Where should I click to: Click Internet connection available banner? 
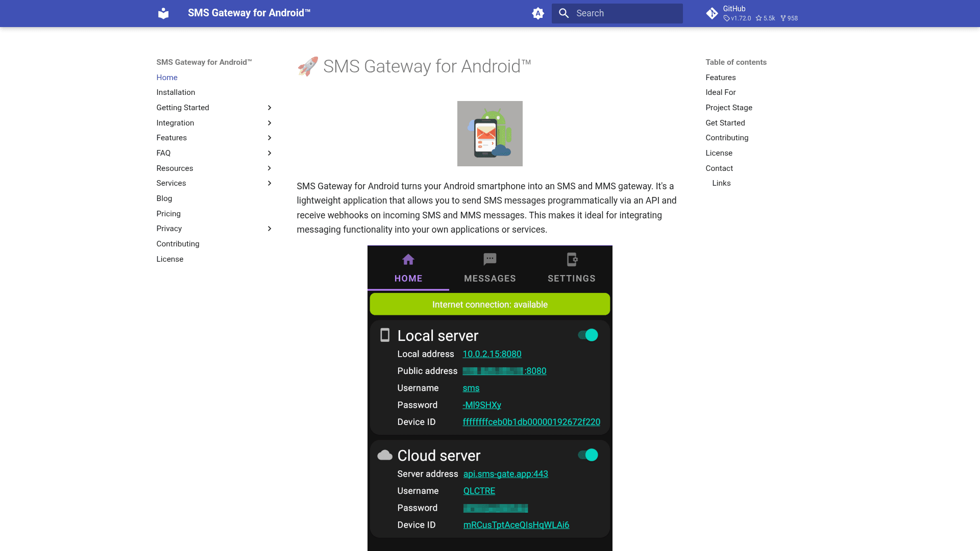[x=490, y=305]
